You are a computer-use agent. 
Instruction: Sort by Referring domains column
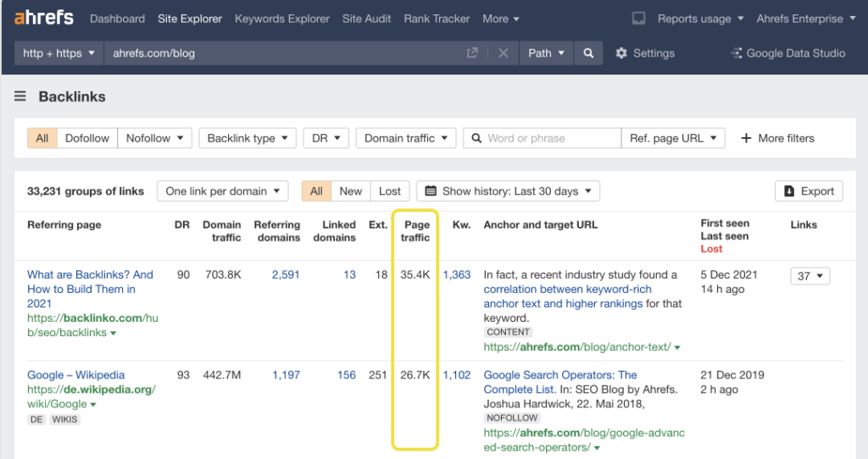(x=277, y=231)
